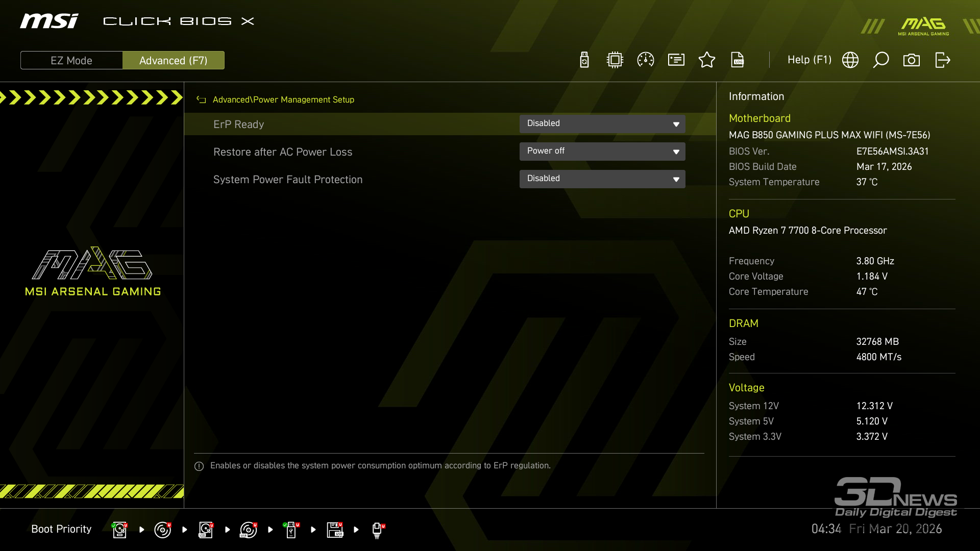
Task: Click the CPU chip icon in toolbar
Action: point(615,60)
